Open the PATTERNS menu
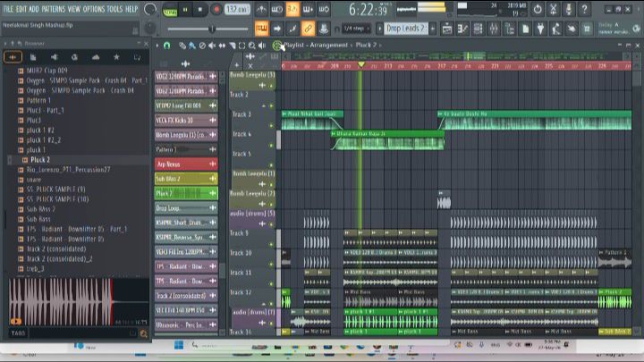The width and height of the screenshot is (644, 362). [54, 9]
